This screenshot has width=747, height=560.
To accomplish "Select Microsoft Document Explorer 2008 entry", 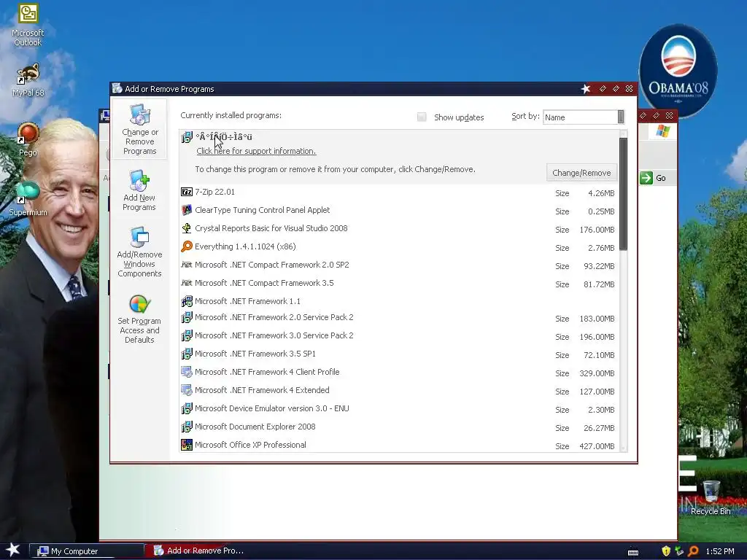I will tap(399, 427).
